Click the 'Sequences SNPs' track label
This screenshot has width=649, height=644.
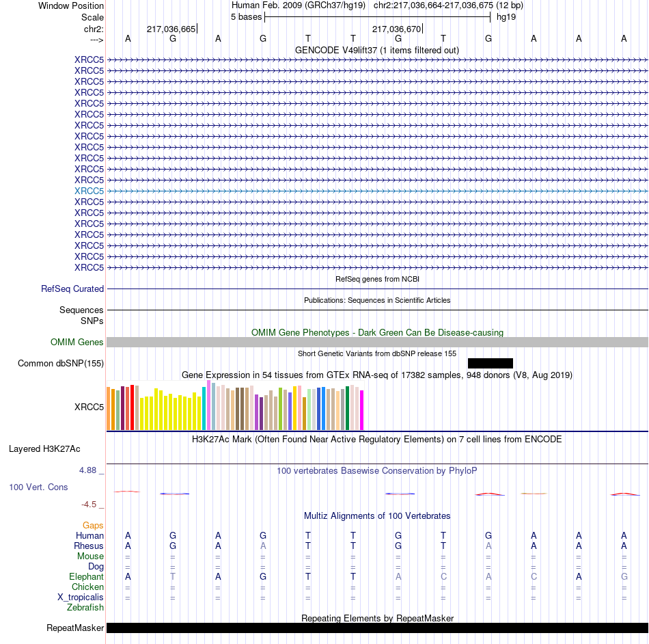(81, 315)
